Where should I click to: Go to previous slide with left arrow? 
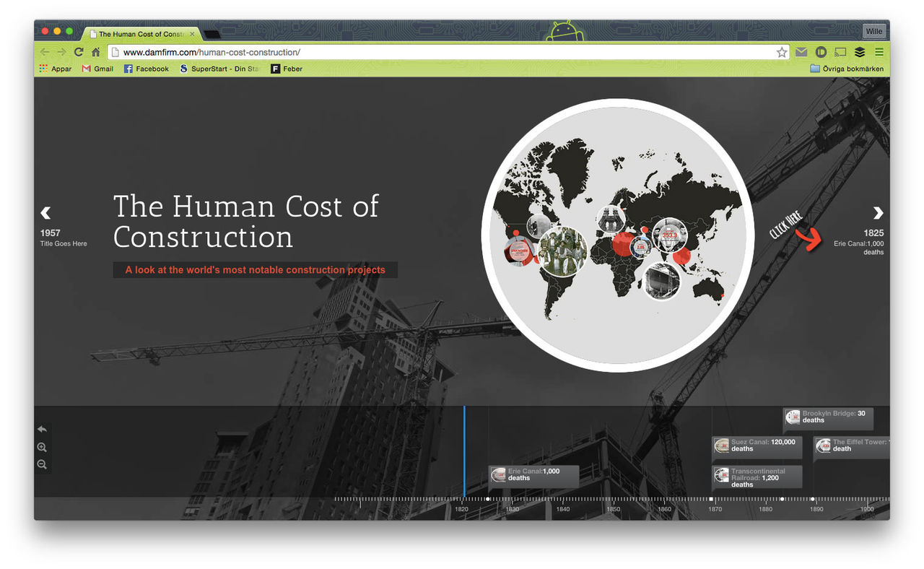tap(45, 213)
